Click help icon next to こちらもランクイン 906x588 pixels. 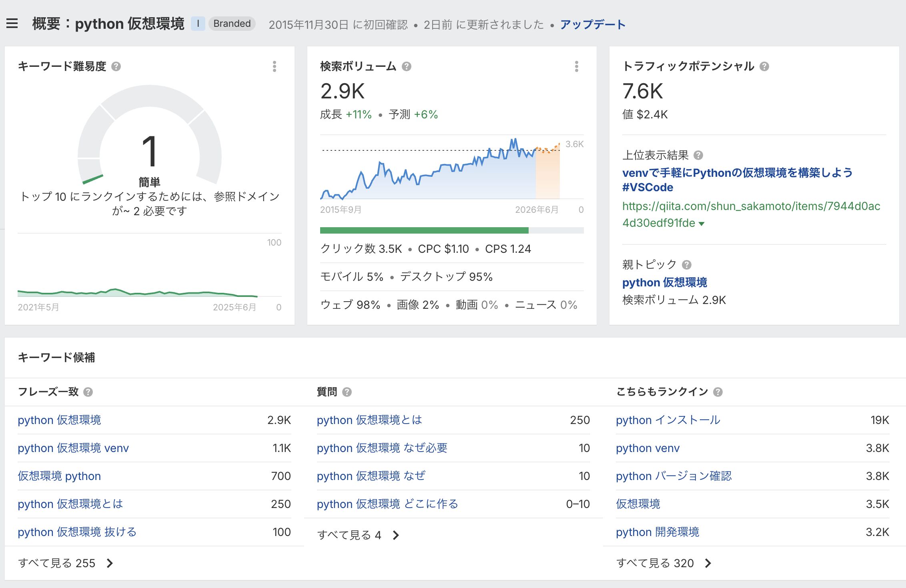[718, 392]
